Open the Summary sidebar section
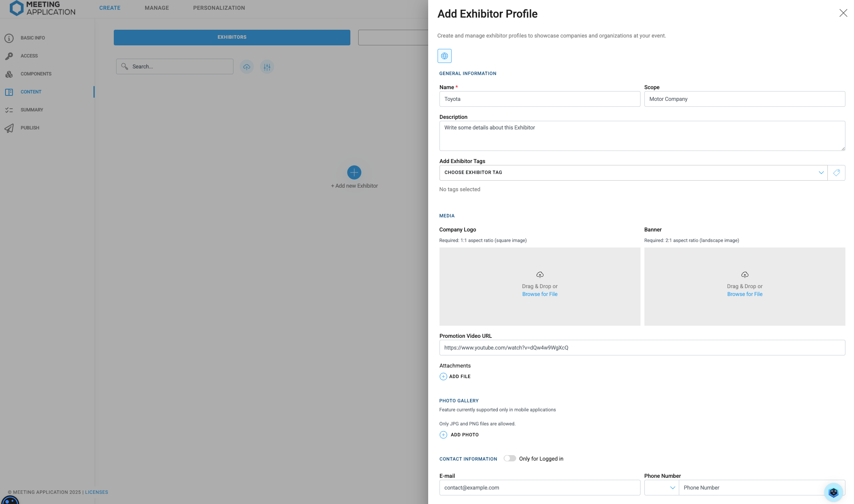854x504 pixels. 32,110
